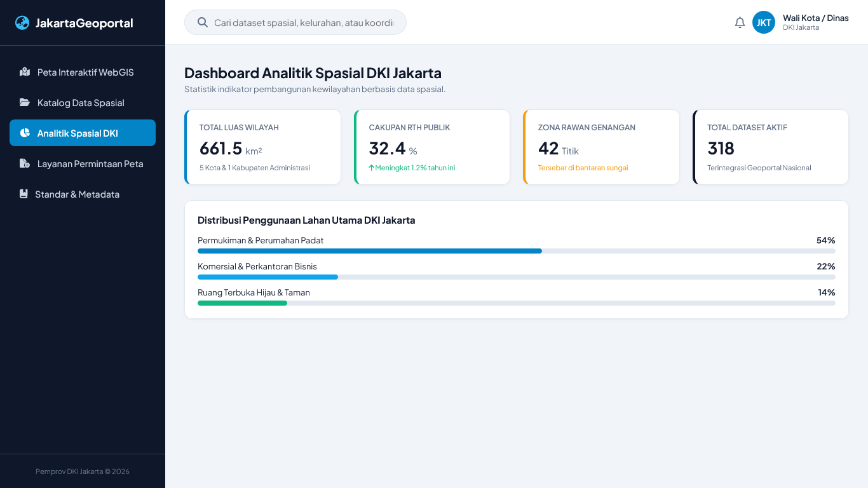Click the 32.4 % value

click(393, 148)
